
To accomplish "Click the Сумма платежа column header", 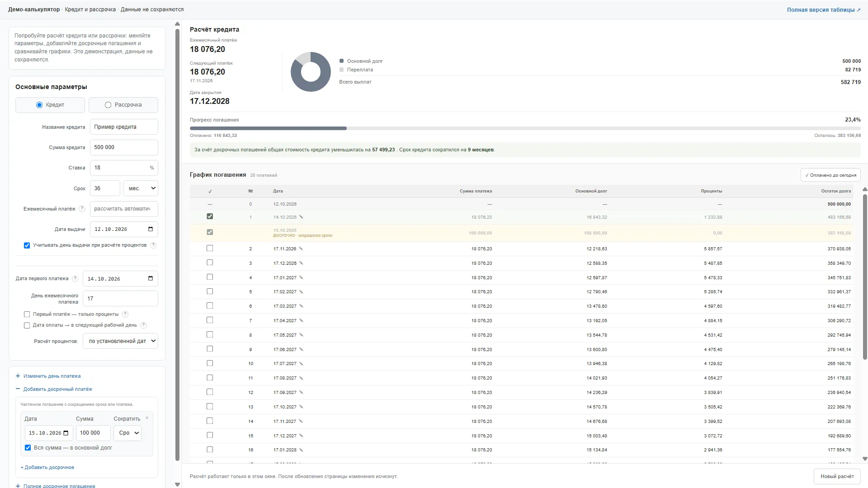I will (476, 192).
